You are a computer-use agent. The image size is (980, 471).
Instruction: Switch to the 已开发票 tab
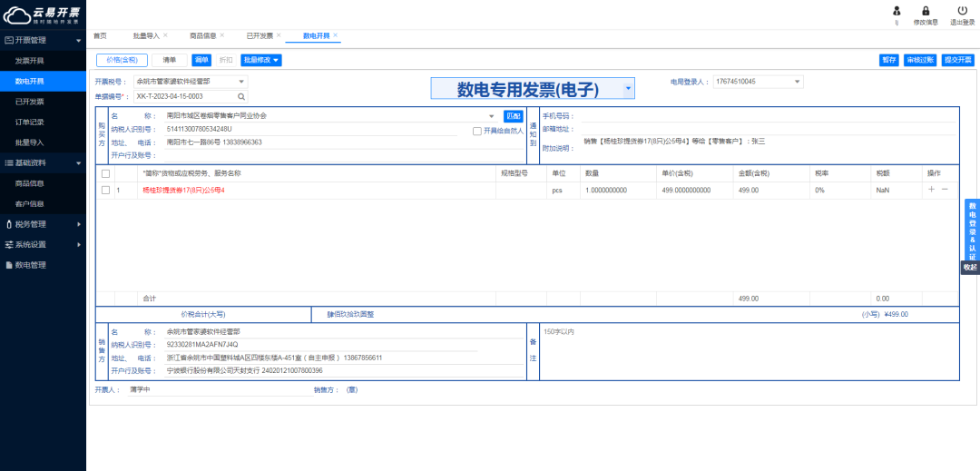[x=260, y=35]
